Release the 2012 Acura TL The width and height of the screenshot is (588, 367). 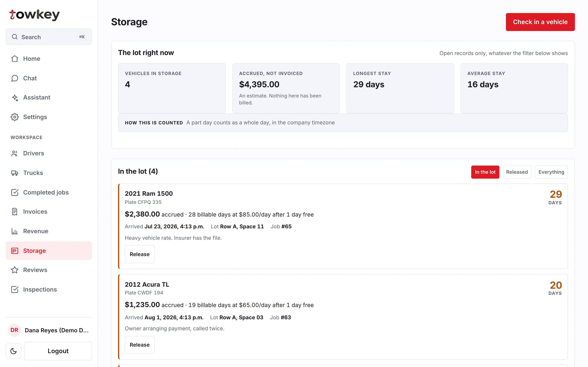point(140,345)
